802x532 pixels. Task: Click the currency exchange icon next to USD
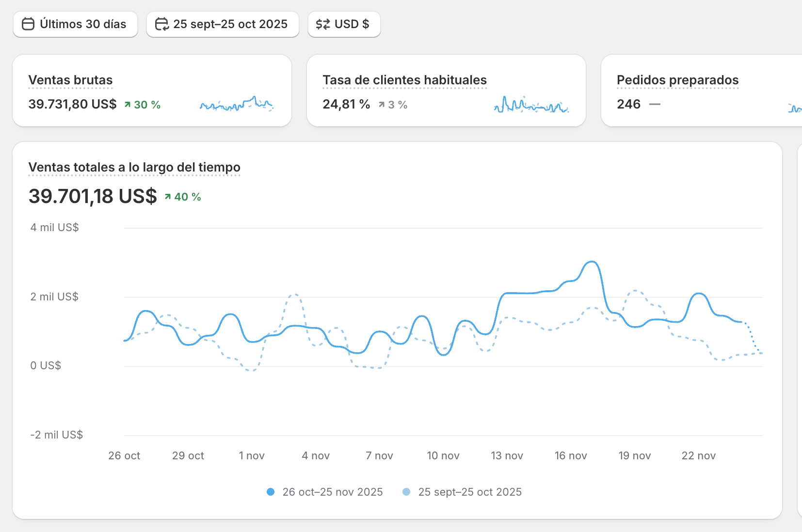pos(323,24)
